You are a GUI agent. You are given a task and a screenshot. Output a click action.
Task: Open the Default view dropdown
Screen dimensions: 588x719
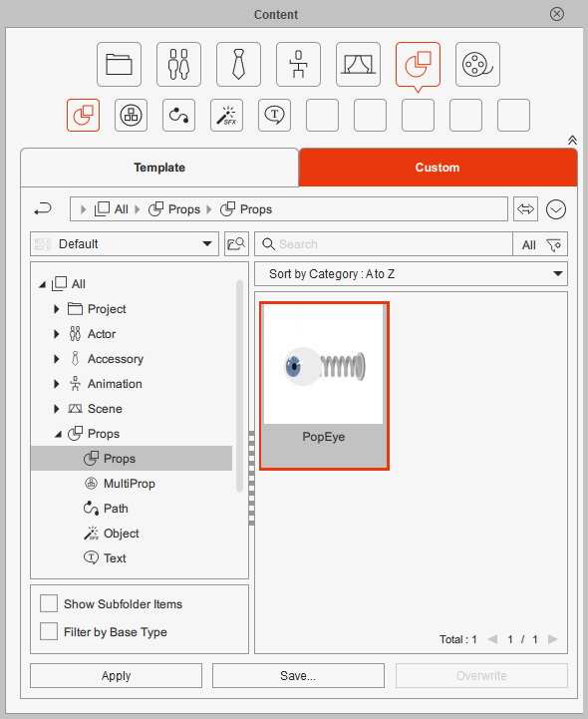click(125, 244)
